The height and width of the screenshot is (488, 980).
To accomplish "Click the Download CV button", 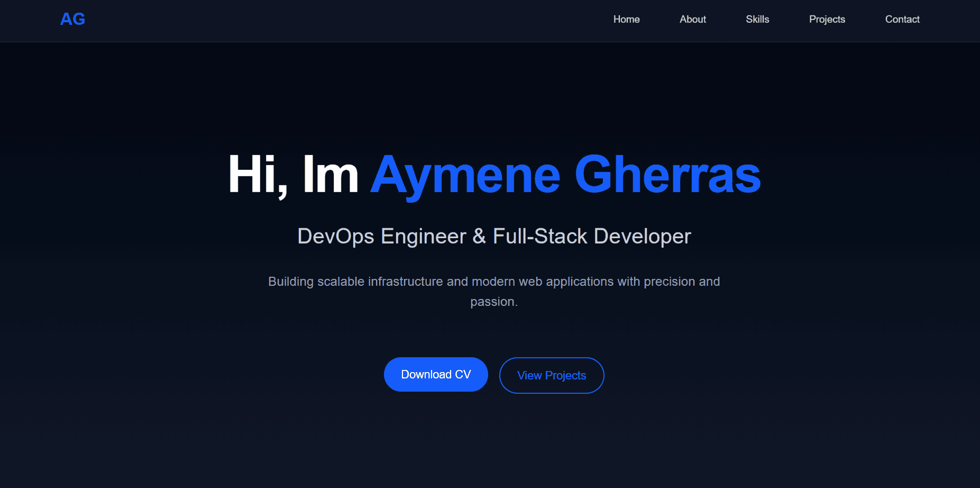I will tap(436, 374).
